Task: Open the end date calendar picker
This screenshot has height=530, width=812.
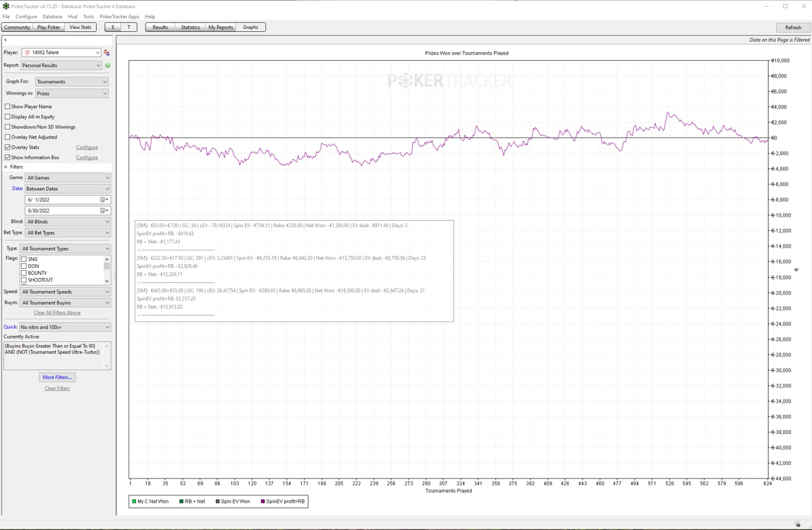Action: pyautogui.click(x=104, y=211)
